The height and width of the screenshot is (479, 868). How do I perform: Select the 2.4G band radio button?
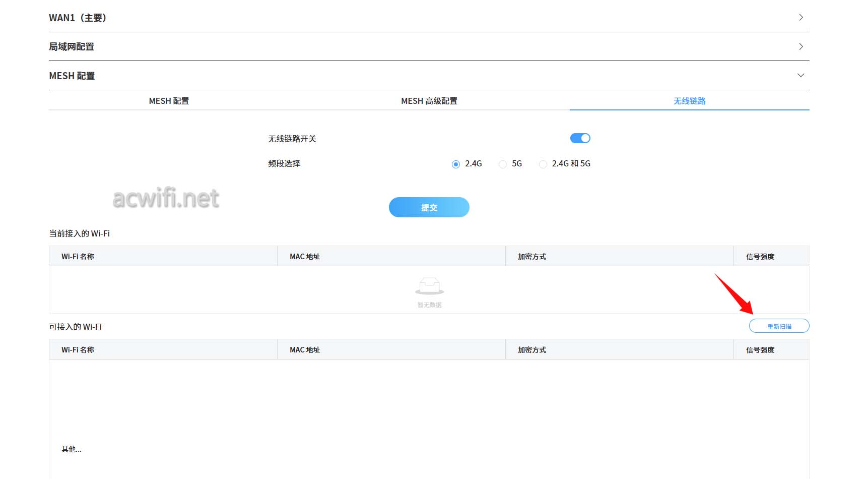456,164
